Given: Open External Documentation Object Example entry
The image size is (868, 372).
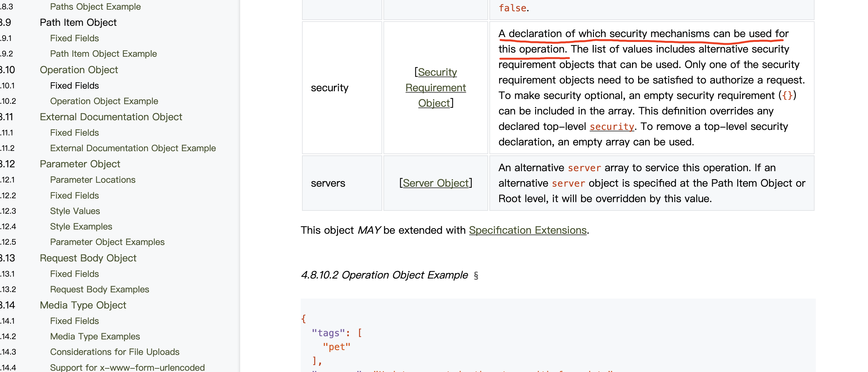Looking at the screenshot, I should point(133,148).
